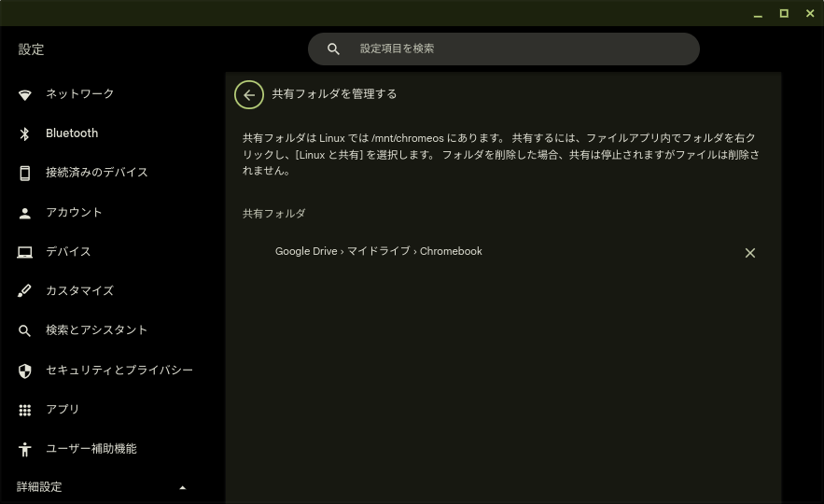Open 検索とアシスタント settings
The image size is (824, 504).
coord(96,330)
